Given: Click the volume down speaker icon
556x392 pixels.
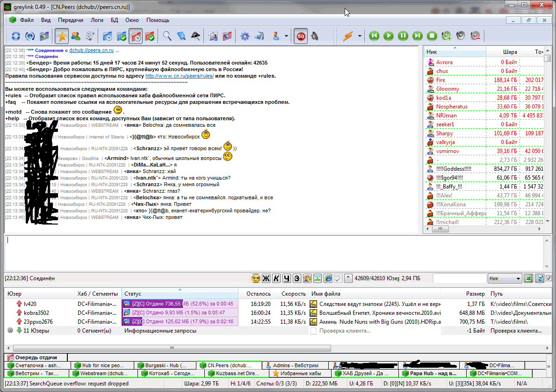Looking at the screenshot, I should [x=475, y=36].
